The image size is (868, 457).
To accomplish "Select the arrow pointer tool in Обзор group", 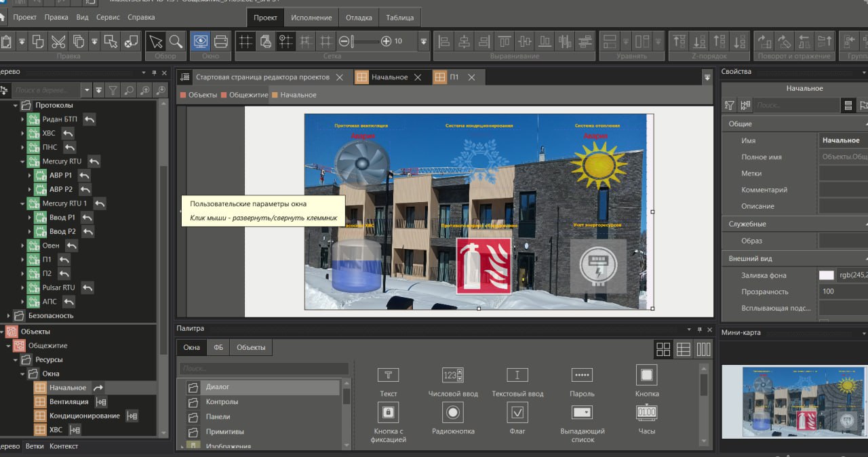I will coord(156,41).
